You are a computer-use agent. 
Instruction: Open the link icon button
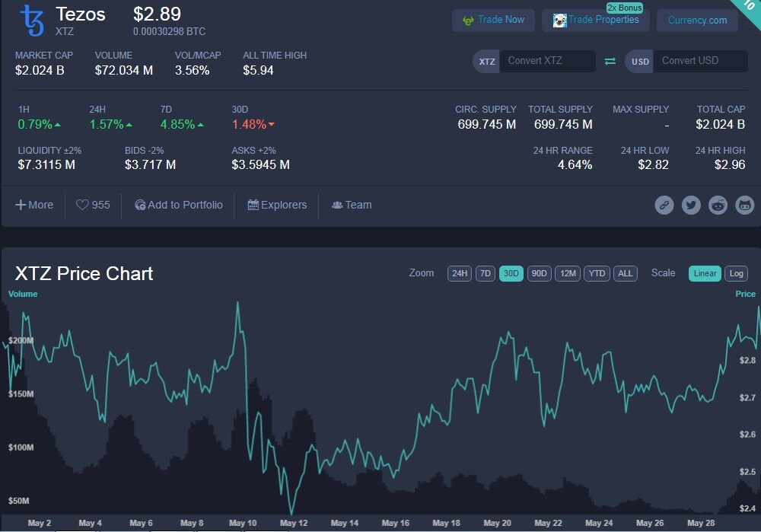(x=664, y=205)
